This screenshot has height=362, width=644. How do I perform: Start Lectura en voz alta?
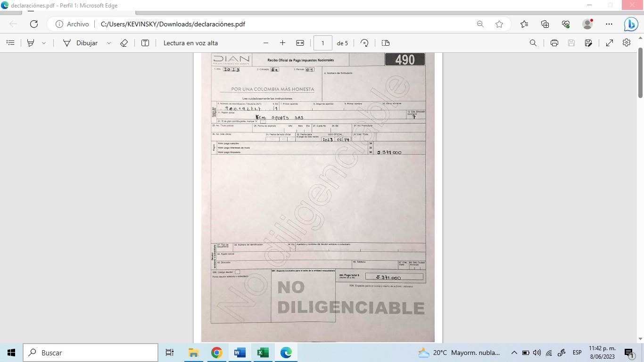point(190,43)
